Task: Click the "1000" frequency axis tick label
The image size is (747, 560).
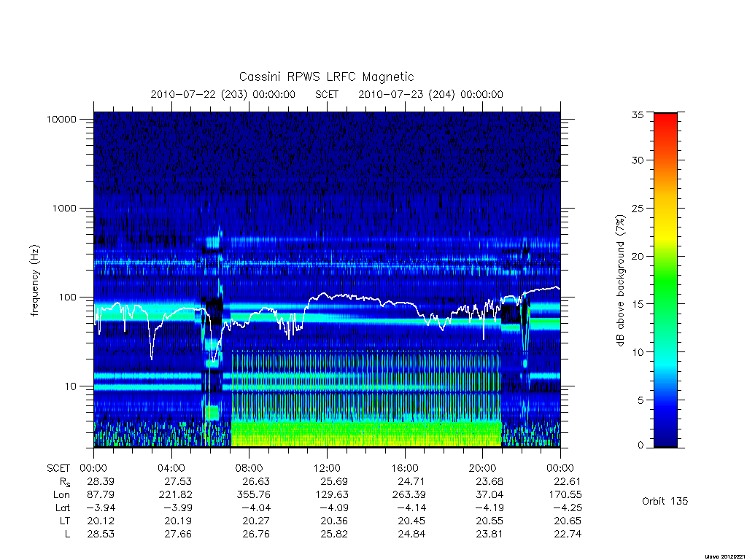Action: click(64, 208)
